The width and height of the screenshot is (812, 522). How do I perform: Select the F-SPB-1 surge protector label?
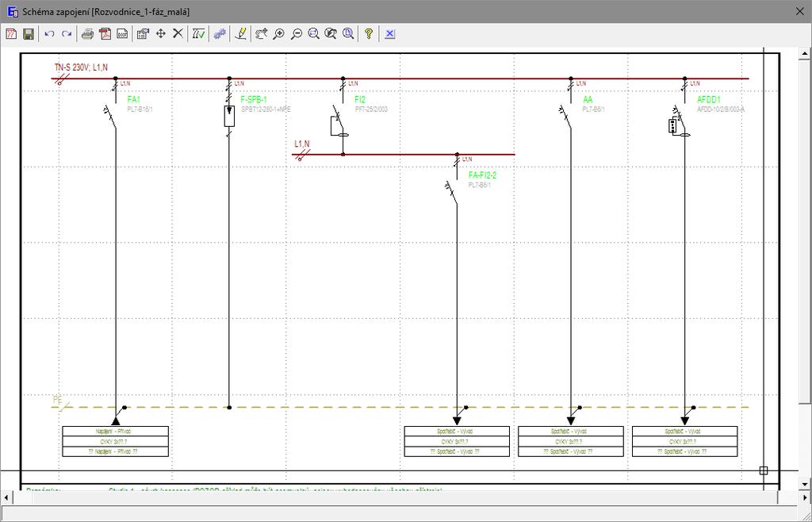pyautogui.click(x=255, y=99)
